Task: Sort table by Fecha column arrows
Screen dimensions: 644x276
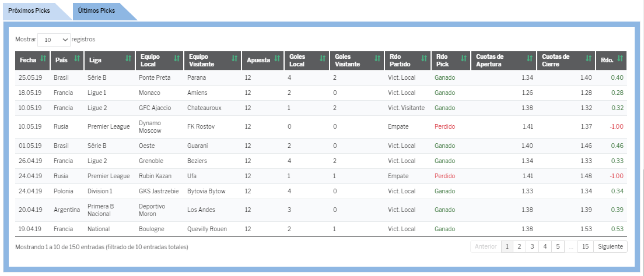Action: point(44,59)
